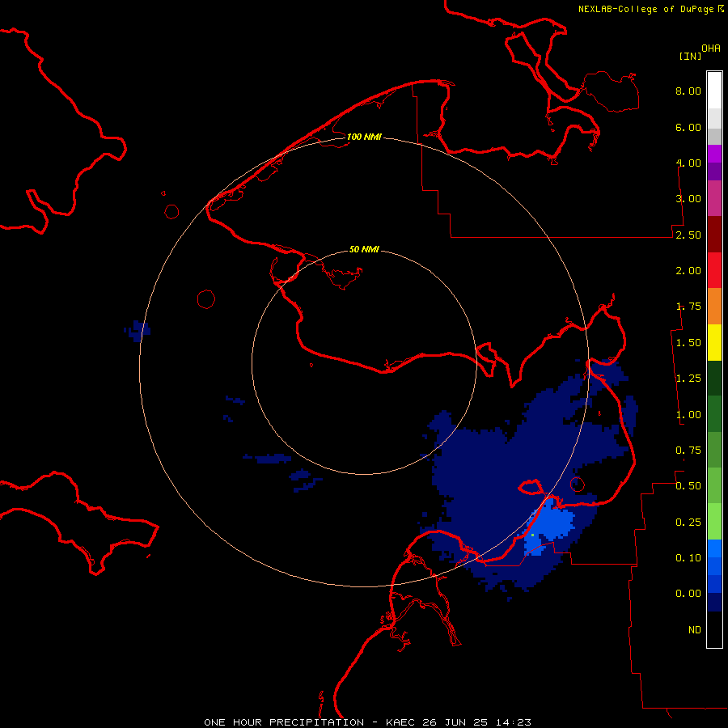Click the 1.75 legend value

coord(688,307)
